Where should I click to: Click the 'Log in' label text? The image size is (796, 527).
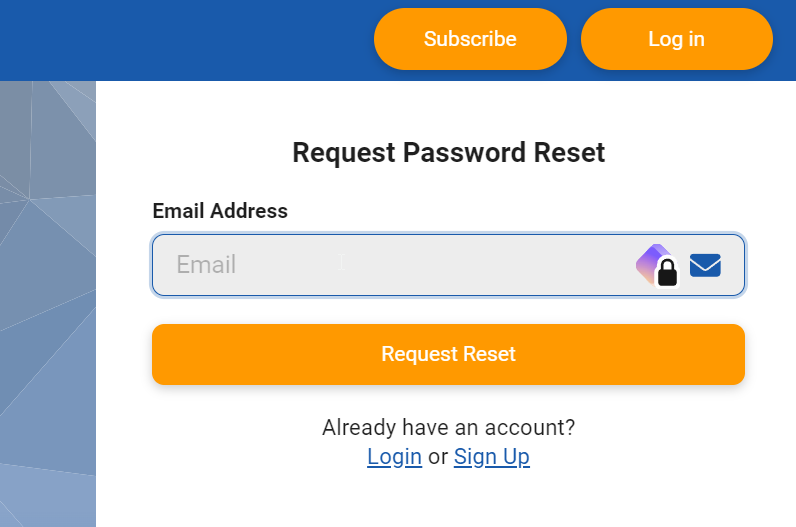click(677, 39)
